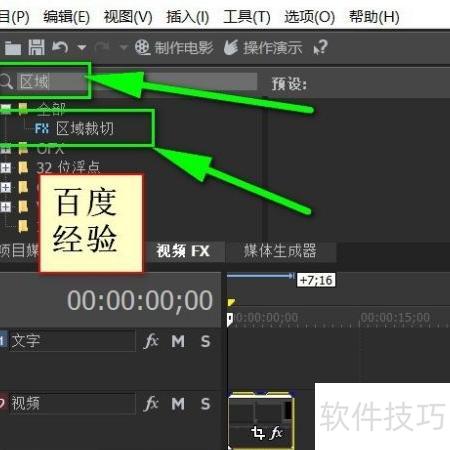The image size is (450, 450).
Task: Open the 工具(T) menu
Action: coord(247,17)
